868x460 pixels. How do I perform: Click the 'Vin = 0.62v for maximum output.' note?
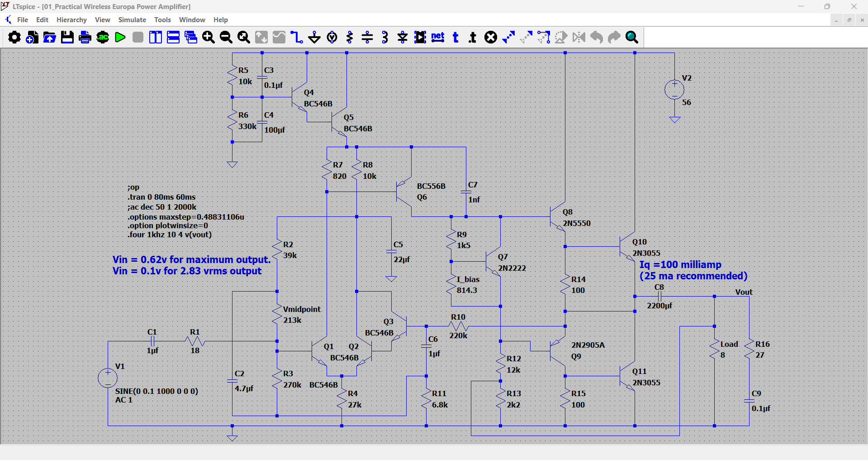click(x=191, y=259)
